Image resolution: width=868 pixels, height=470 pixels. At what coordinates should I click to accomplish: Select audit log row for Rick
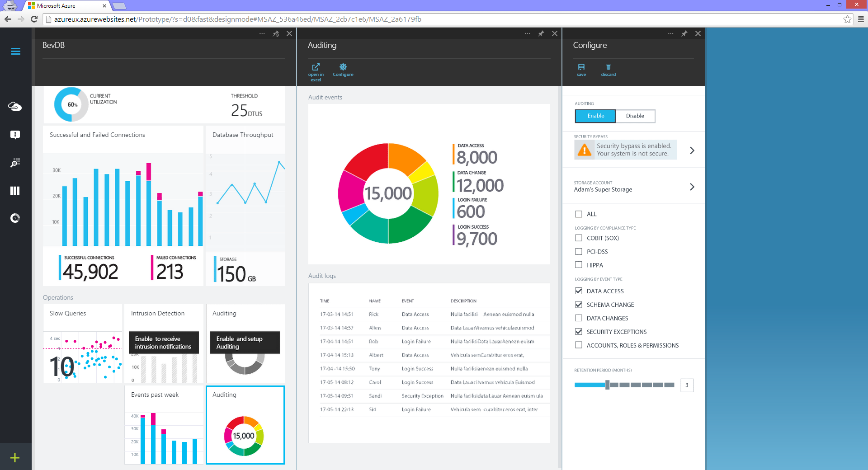pyautogui.click(x=434, y=314)
